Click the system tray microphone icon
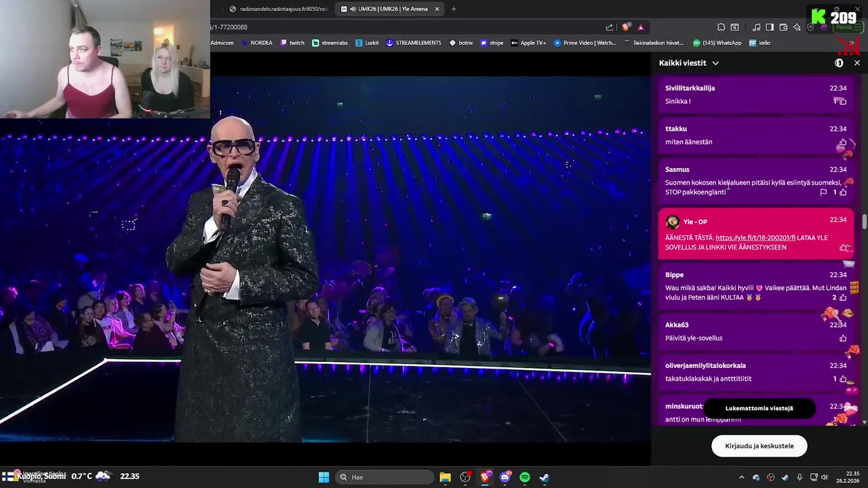Screen dimensions: 868x488 click(x=800, y=477)
